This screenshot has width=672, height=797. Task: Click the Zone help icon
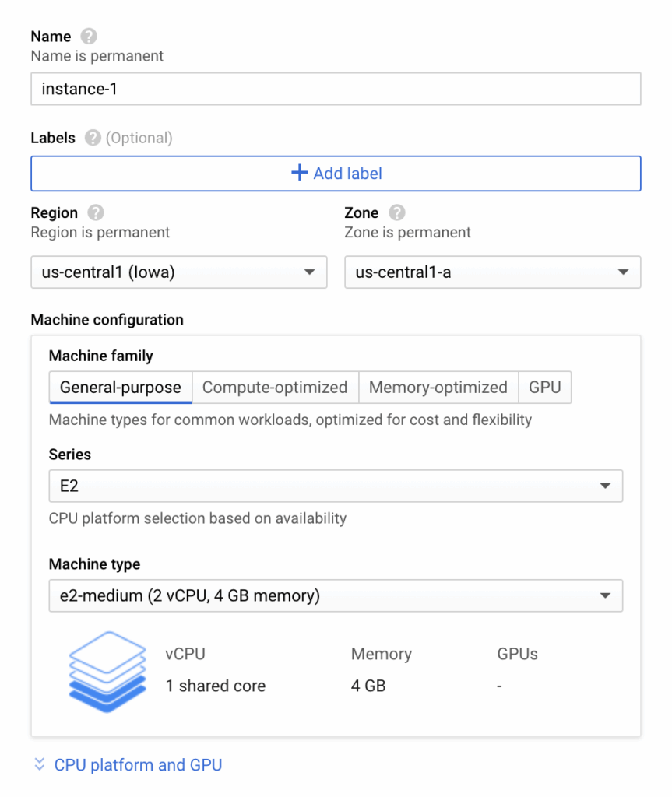pyautogui.click(x=396, y=212)
